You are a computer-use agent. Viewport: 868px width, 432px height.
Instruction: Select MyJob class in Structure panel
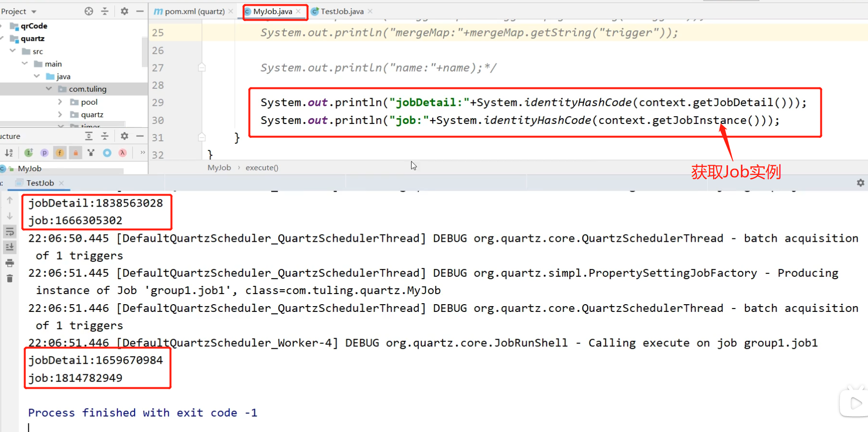pos(30,169)
